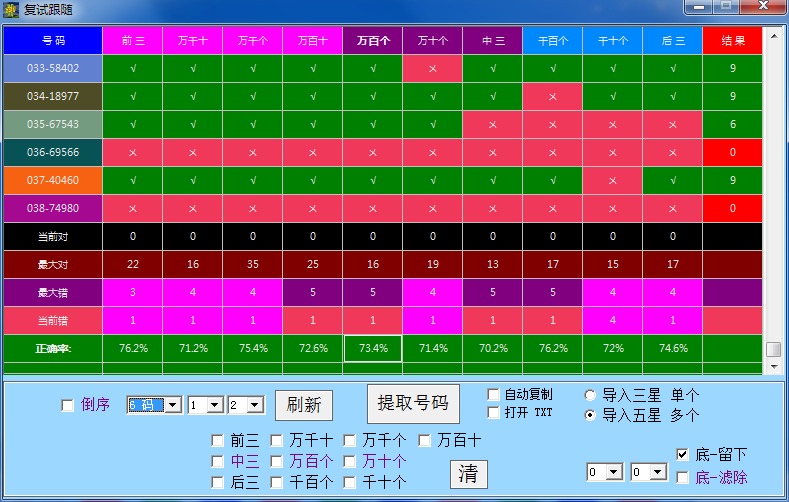Select the 前三 column header
The image size is (789, 502).
point(133,41)
